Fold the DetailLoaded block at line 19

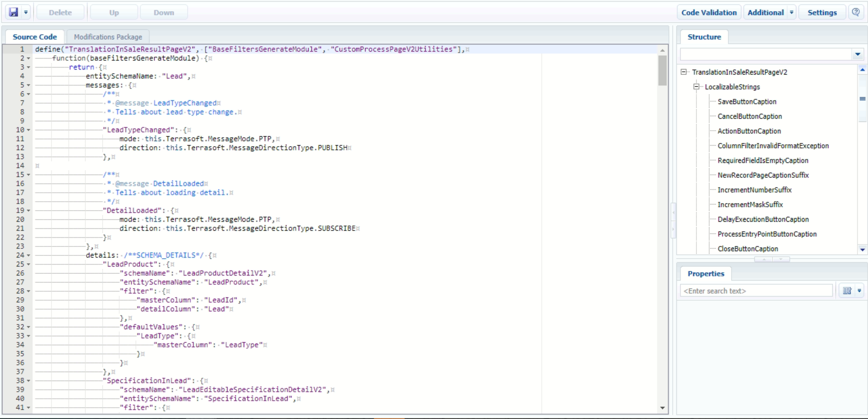coord(29,211)
